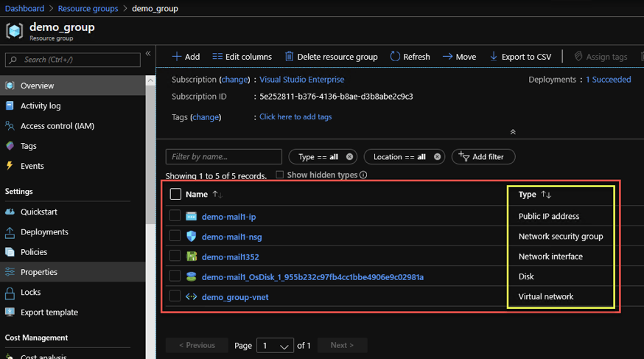This screenshot has width=644, height=359.
Task: Clear the Type == all filter
Action: click(349, 156)
